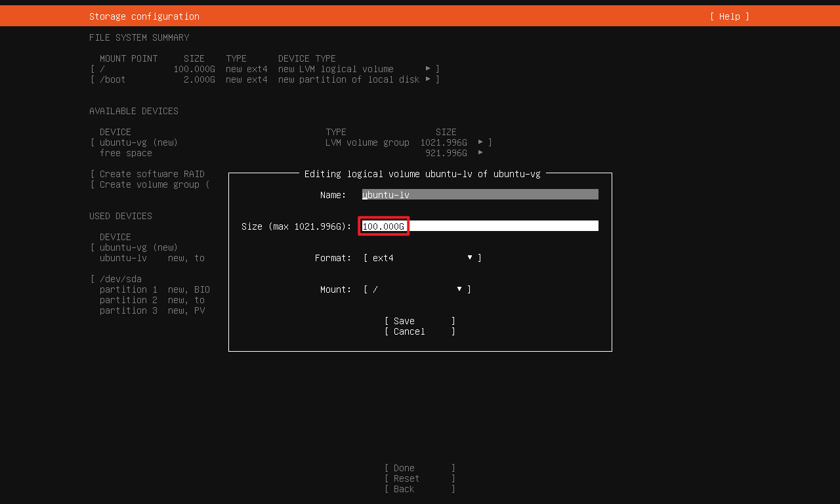This screenshot has height=504, width=840.
Task: Select partition 3 of /dev/sda
Action: [x=152, y=310]
